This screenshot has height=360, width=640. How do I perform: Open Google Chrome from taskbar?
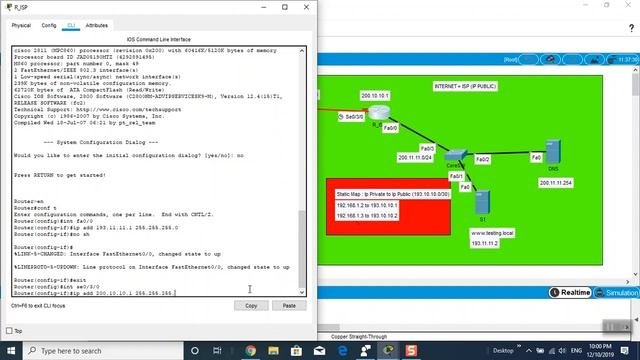click(x=251, y=351)
